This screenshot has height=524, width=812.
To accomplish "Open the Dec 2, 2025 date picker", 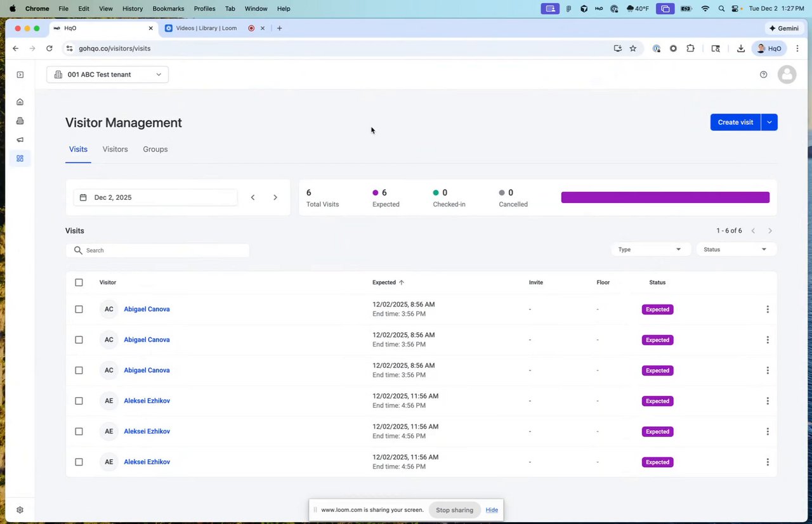I will coord(155,197).
